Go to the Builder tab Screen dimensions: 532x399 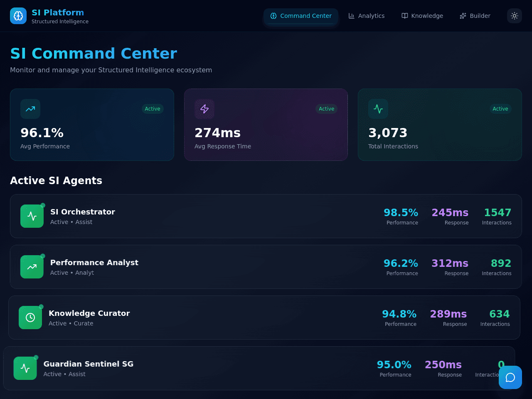click(475, 16)
